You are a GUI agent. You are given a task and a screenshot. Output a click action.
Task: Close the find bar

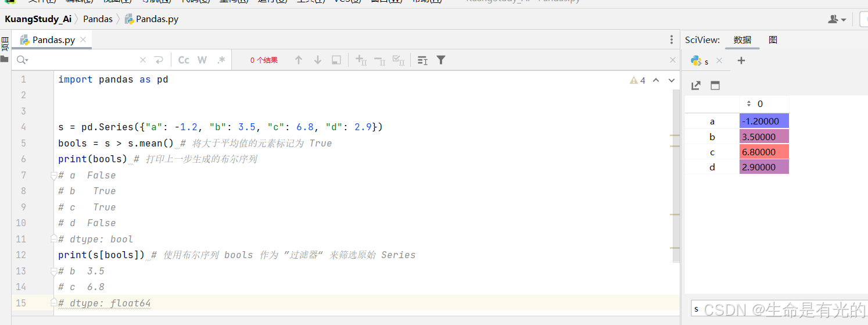(673, 60)
